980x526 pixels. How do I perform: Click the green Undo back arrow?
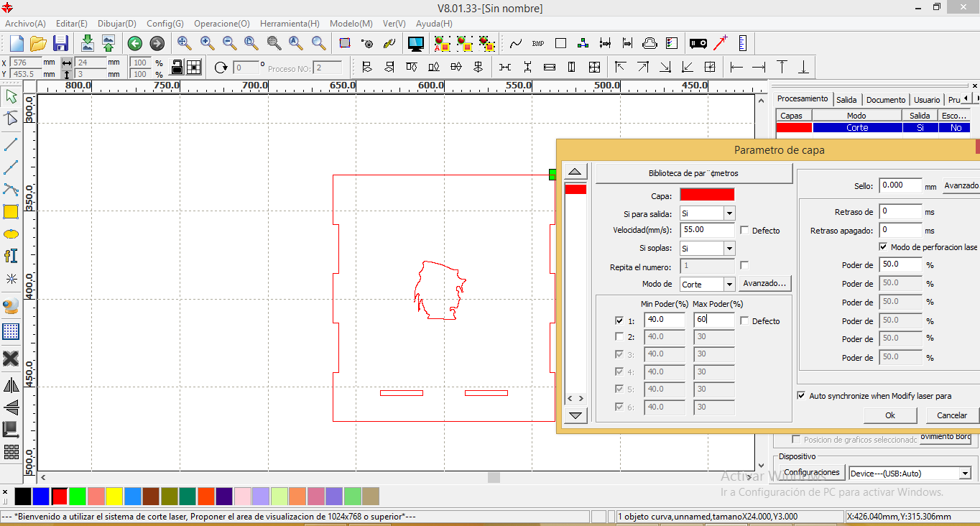(x=134, y=44)
